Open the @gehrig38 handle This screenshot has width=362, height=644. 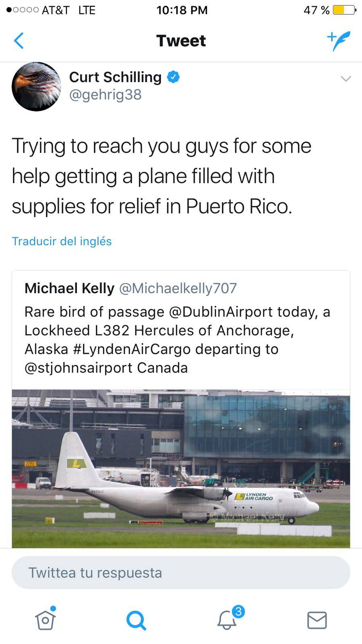[105, 95]
